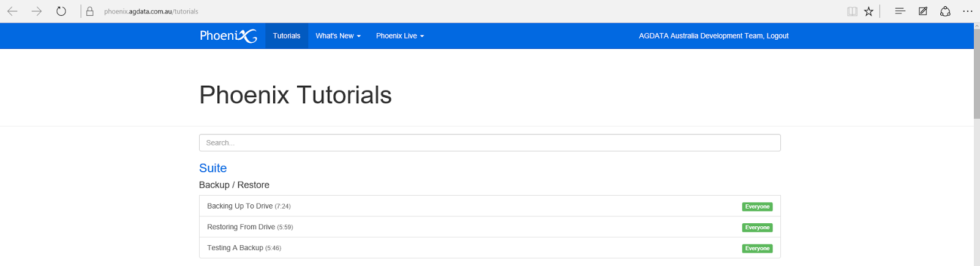980x266 pixels.
Task: Expand the What's New dropdown
Action: 338,36
